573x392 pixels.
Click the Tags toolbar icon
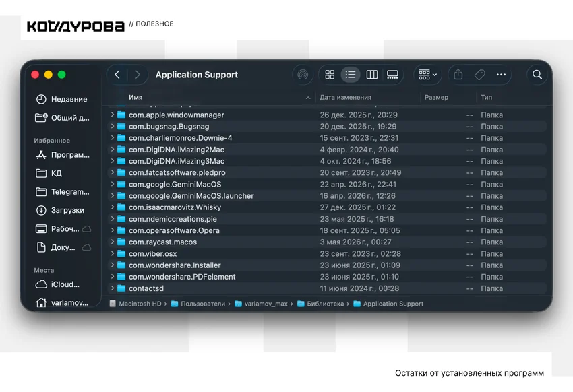[x=479, y=75]
